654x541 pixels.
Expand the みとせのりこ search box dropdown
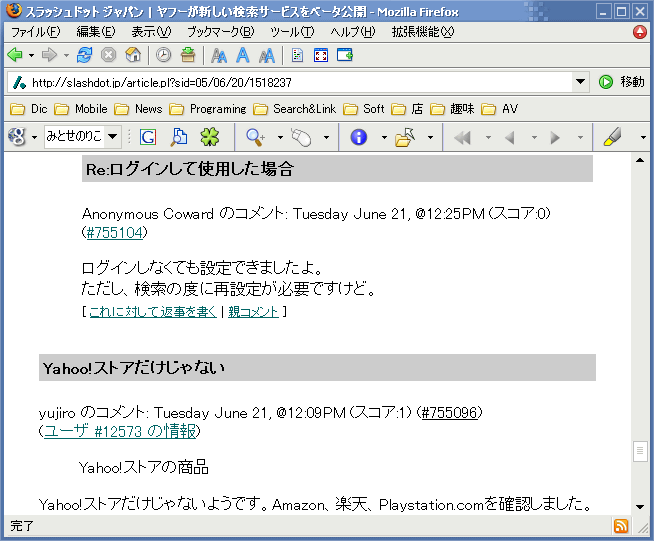112,136
